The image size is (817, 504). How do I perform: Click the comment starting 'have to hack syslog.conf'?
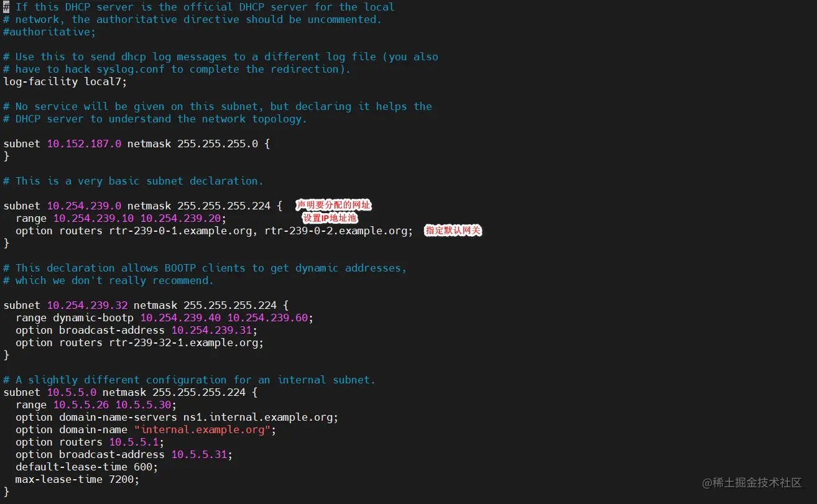(177, 69)
